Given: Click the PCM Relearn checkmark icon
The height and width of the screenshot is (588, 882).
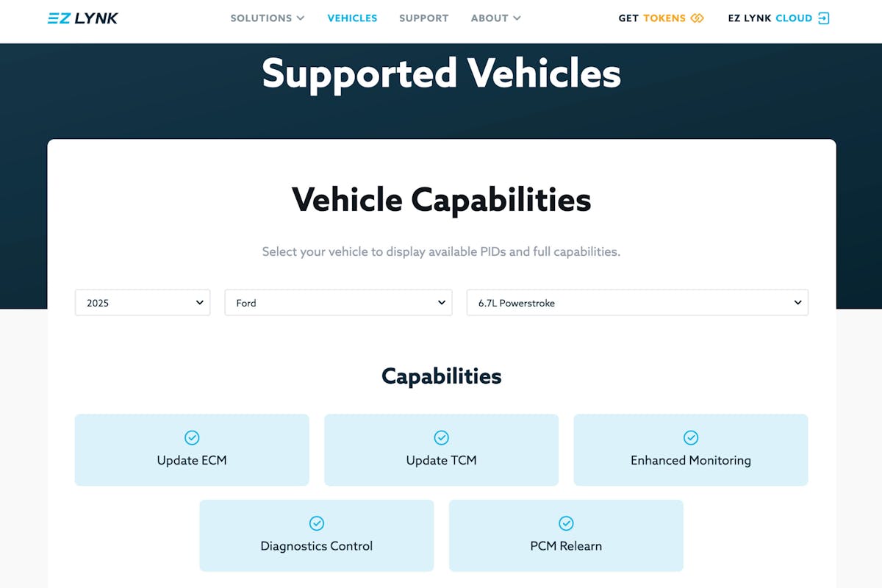Looking at the screenshot, I should (x=566, y=523).
